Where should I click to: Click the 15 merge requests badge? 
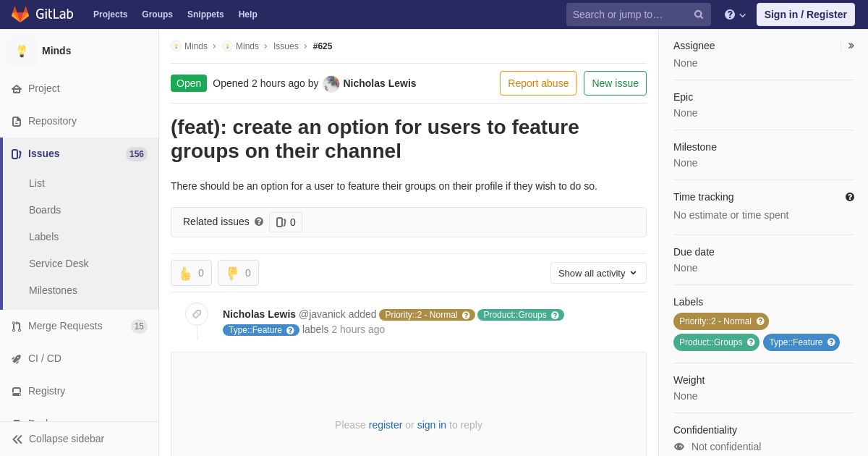[139, 326]
